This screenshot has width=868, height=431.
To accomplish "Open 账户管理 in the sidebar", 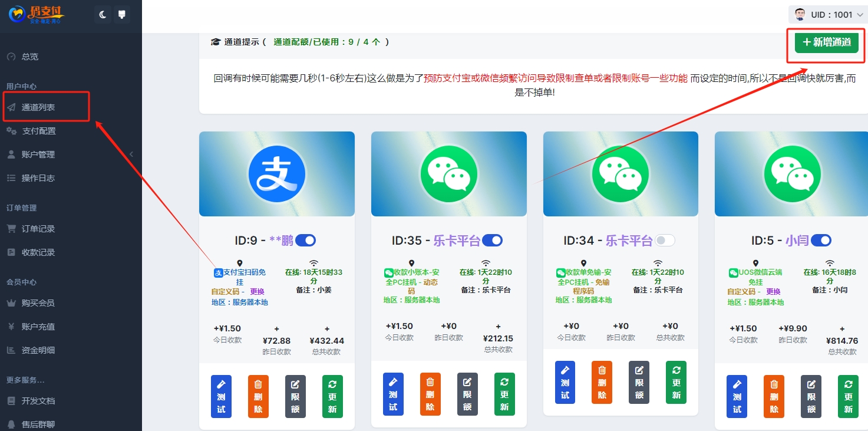I will tap(38, 154).
